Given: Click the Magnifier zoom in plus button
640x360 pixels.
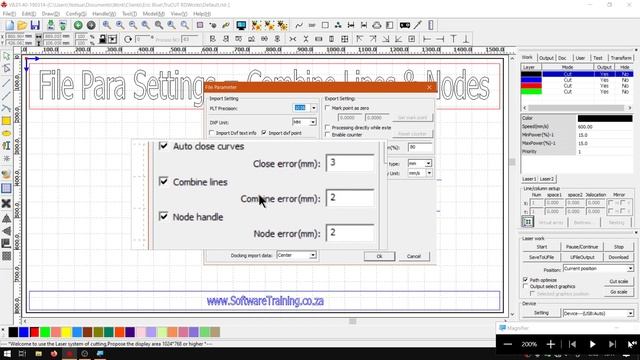Looking at the screenshot, I should click(550, 344).
